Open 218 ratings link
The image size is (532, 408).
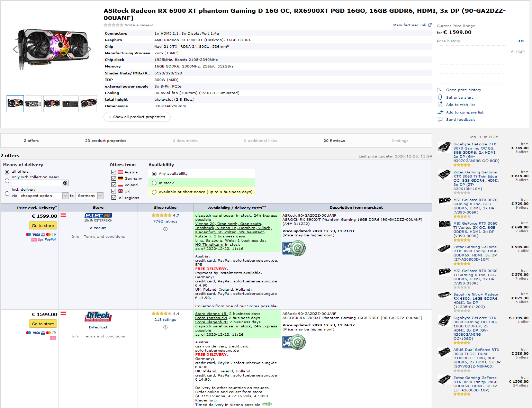pyautogui.click(x=165, y=320)
